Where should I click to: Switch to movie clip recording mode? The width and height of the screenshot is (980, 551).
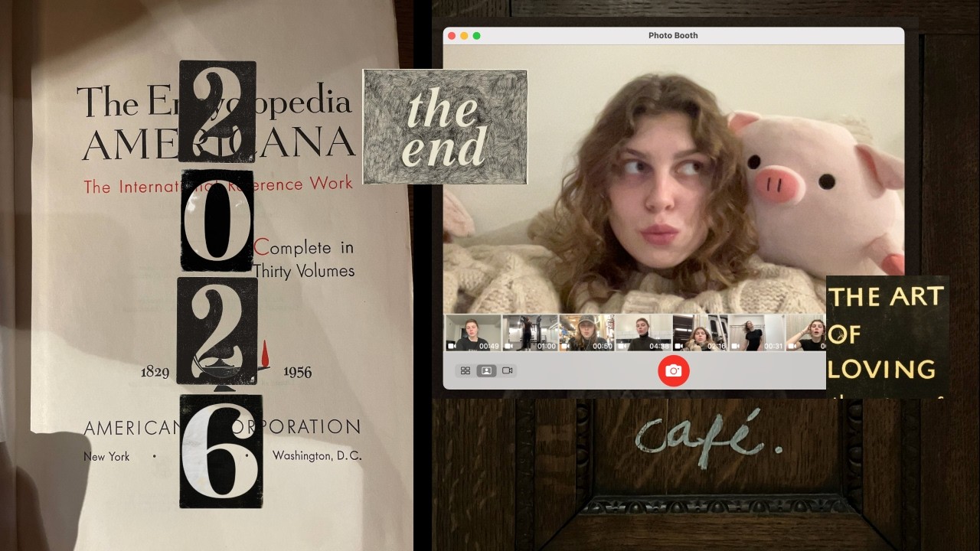[x=507, y=371]
